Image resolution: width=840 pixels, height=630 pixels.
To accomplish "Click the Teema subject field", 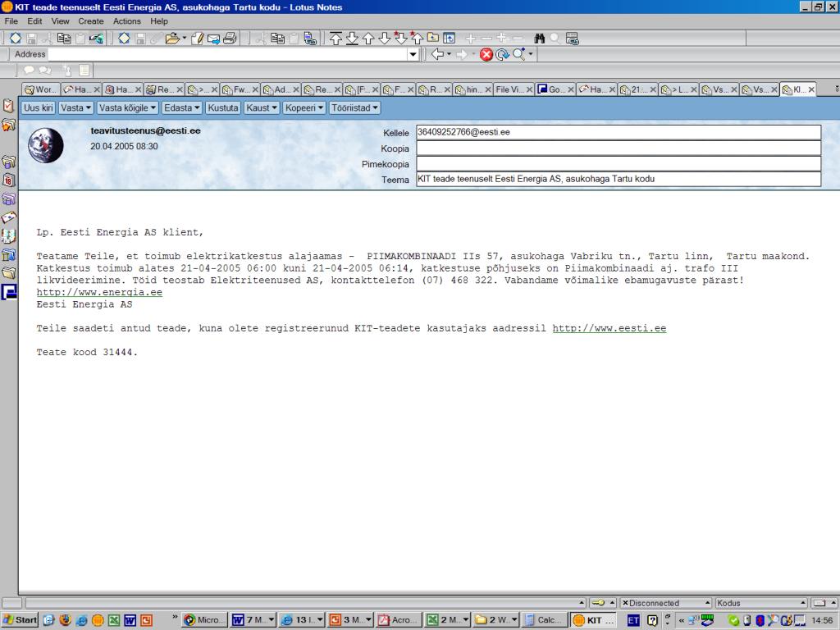I will 619,179.
